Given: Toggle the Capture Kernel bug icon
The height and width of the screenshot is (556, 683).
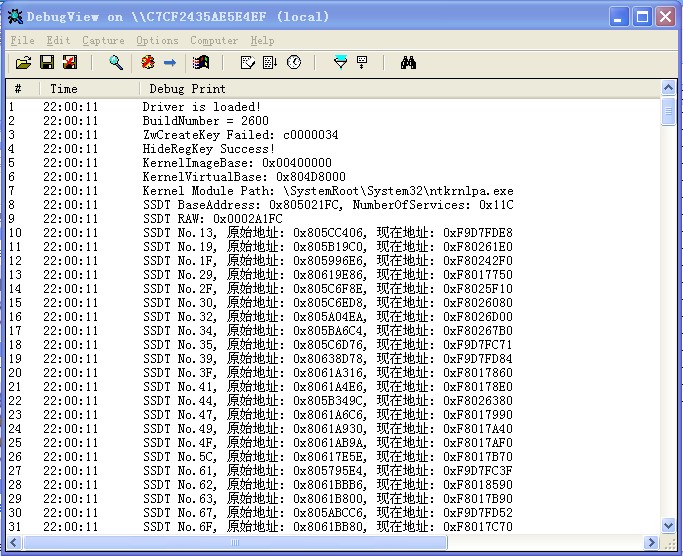Looking at the screenshot, I should 148,63.
